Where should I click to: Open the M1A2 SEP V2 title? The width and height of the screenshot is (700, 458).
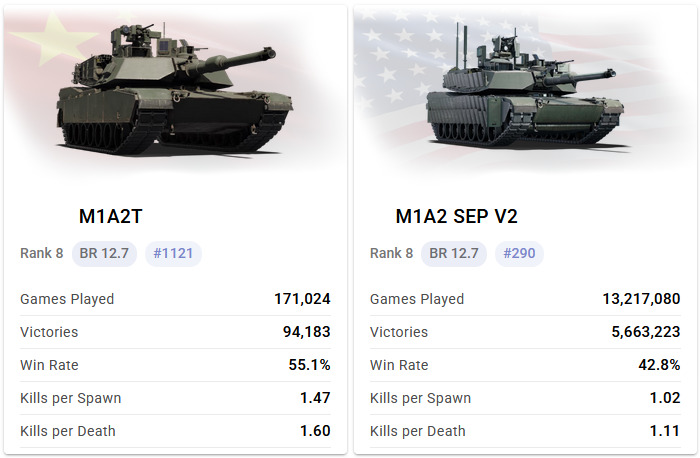[457, 216]
